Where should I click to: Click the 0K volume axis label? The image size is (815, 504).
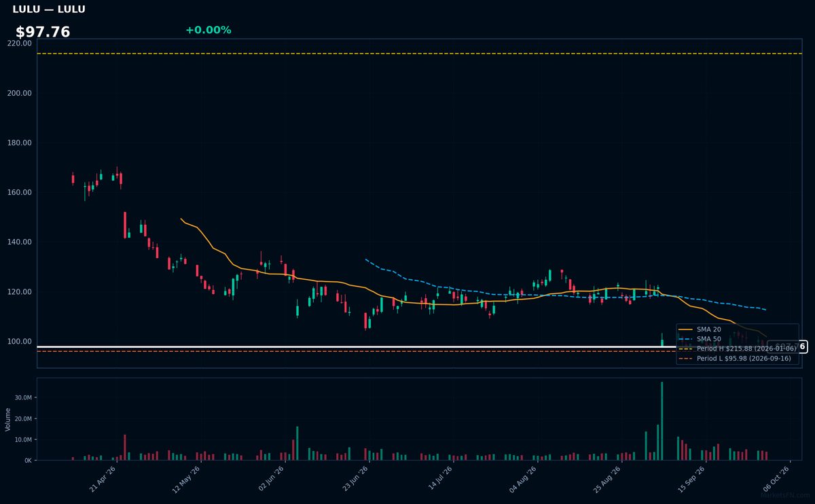click(x=28, y=461)
